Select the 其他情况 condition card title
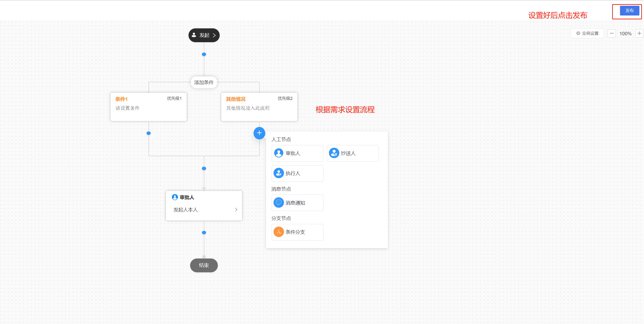The image size is (644, 324). [236, 99]
